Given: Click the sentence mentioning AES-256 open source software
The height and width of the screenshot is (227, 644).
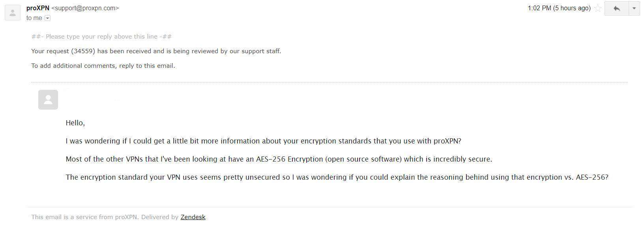Looking at the screenshot, I should [x=279, y=159].
